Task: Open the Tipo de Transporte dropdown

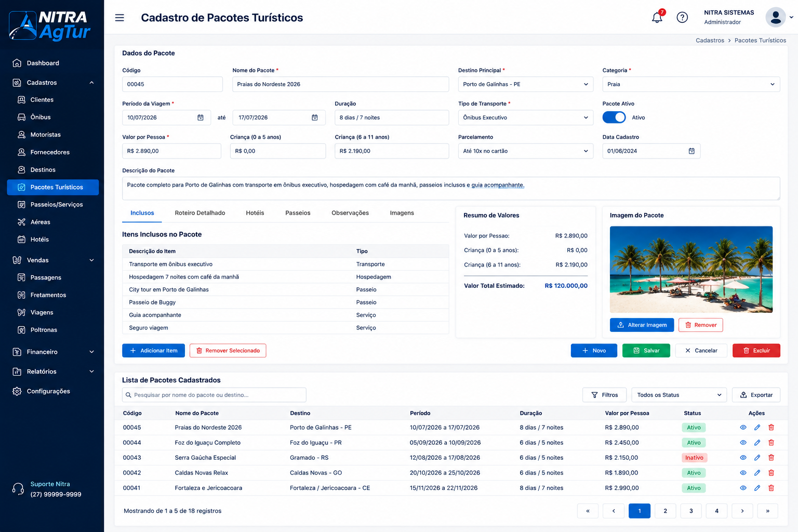Action: click(525, 117)
